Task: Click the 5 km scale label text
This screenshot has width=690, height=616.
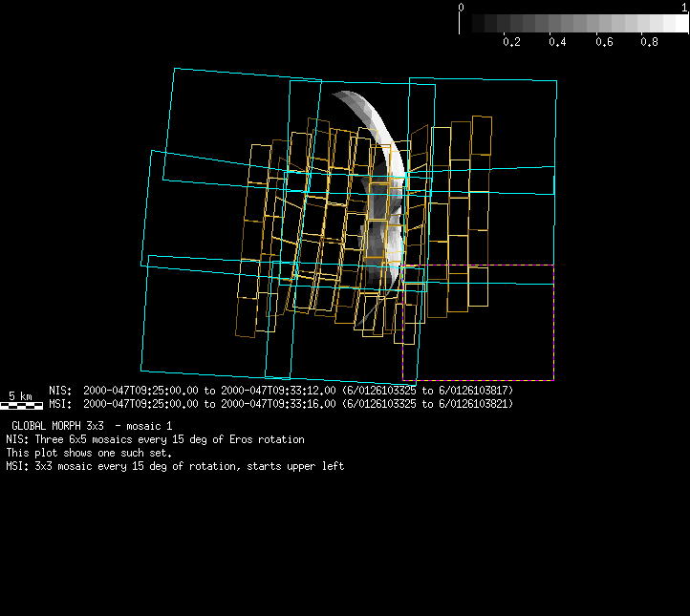Action: point(20,395)
